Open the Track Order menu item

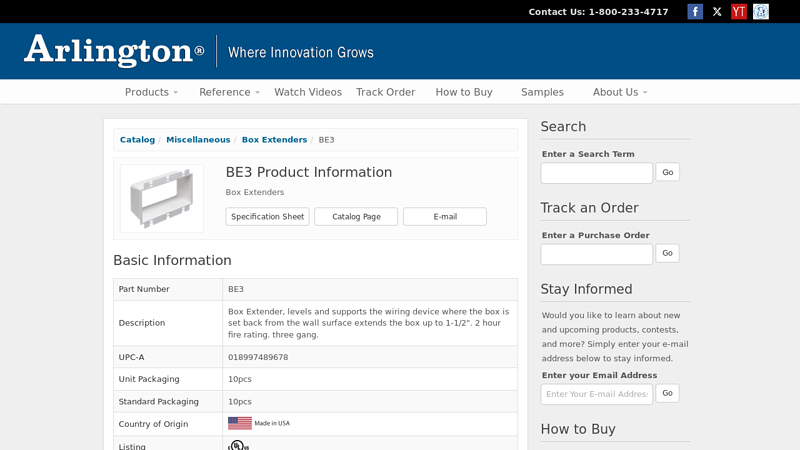click(x=385, y=92)
